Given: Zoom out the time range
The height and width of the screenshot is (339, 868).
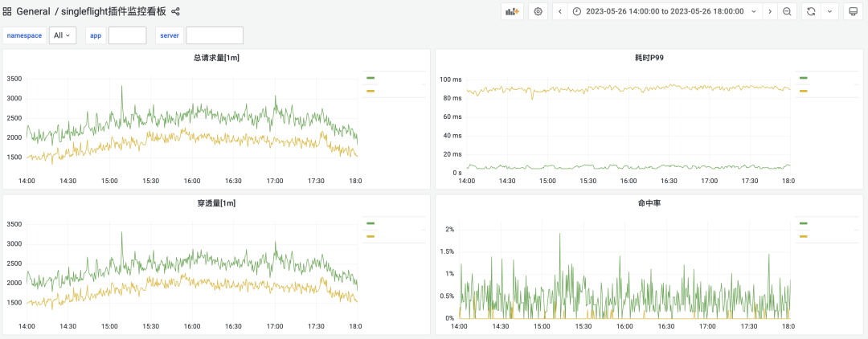Looking at the screenshot, I should click(x=787, y=11).
